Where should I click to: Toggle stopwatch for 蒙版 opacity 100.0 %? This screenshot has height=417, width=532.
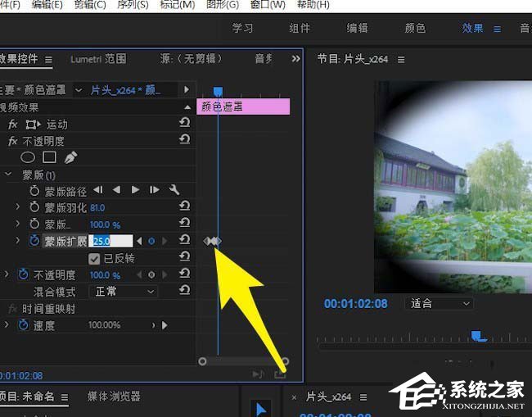pos(34,224)
